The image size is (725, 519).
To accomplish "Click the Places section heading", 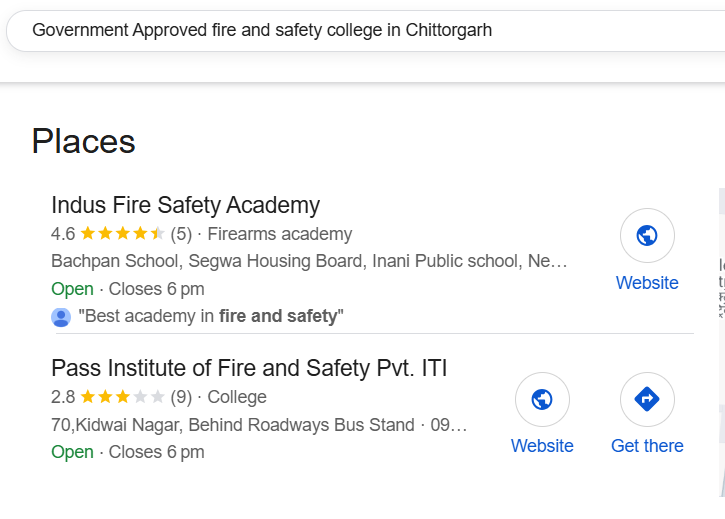I will (83, 141).
